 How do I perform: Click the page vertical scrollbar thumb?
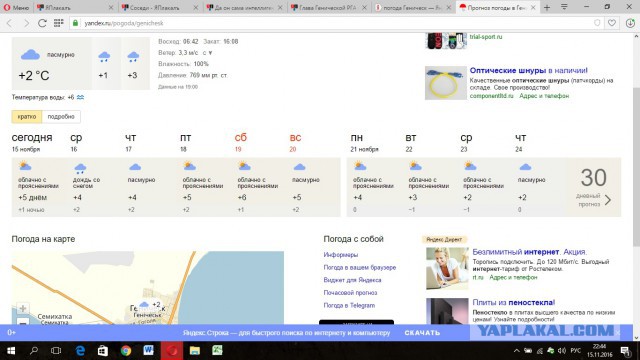pyautogui.click(x=636, y=167)
